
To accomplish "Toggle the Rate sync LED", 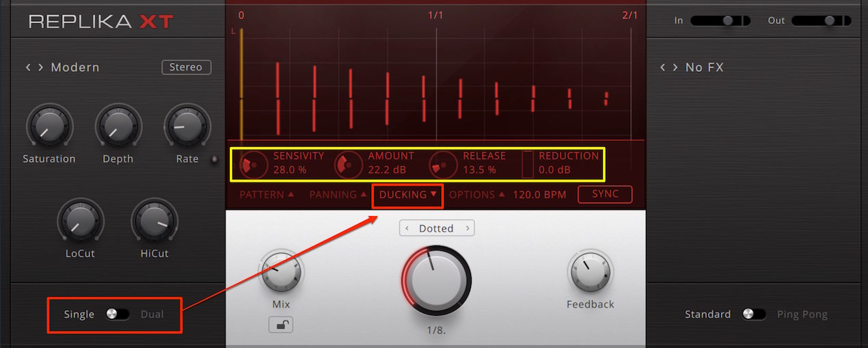I will pyautogui.click(x=215, y=159).
